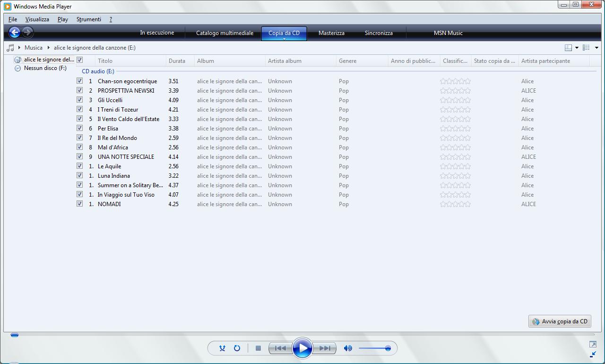605x364 pixels.
Task: Open the 'MSN Music' tab
Action: (x=448, y=33)
